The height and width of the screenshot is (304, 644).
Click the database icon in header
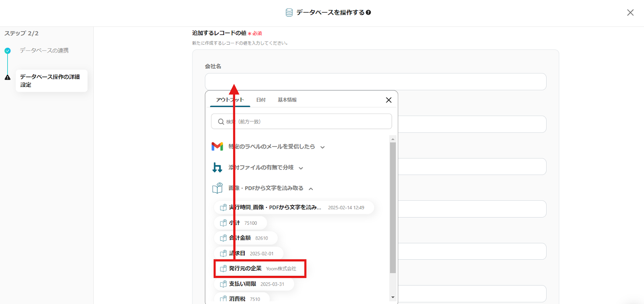click(289, 12)
